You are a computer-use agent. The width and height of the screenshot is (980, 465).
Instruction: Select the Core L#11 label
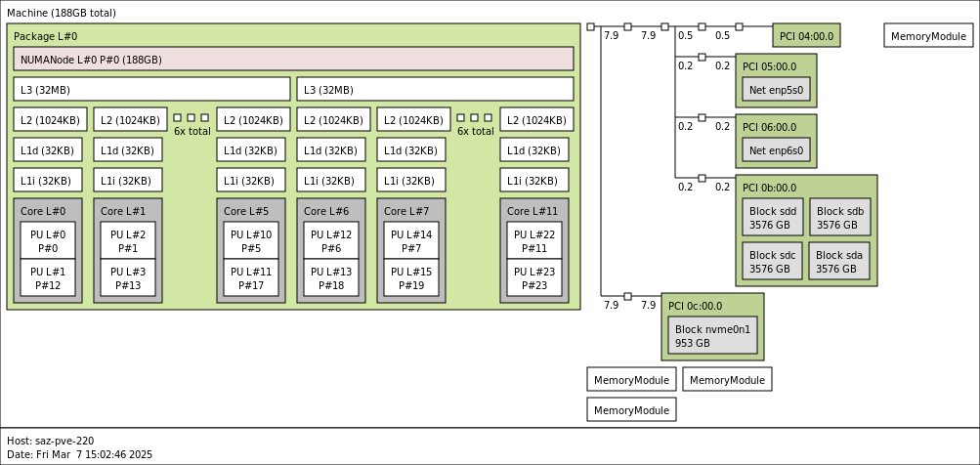click(x=533, y=211)
